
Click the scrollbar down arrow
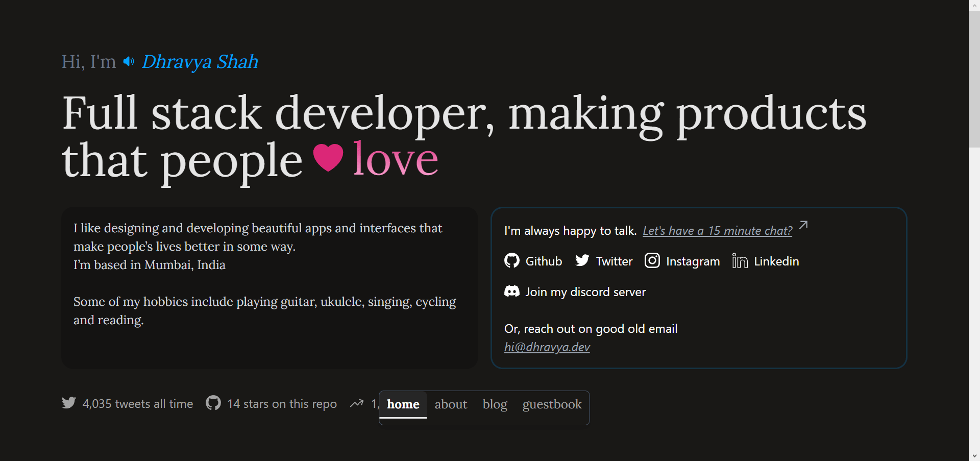tap(974, 456)
